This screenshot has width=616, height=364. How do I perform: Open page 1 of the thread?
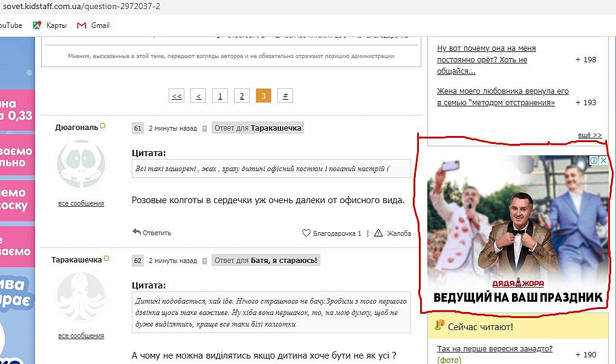[219, 96]
